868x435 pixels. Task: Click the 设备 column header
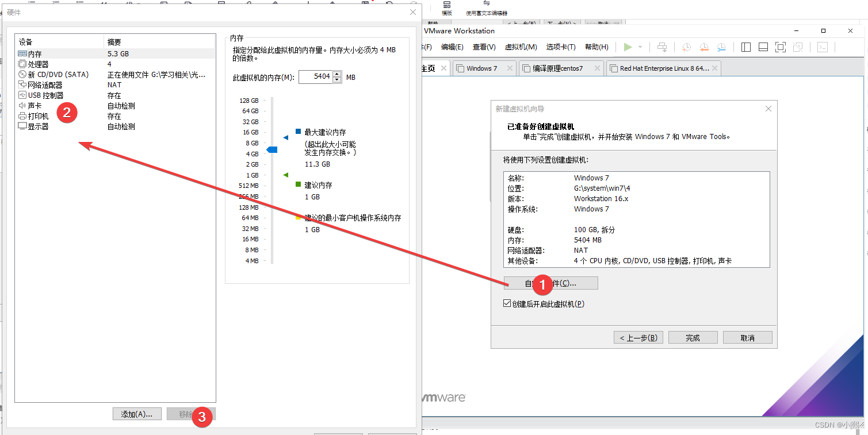(59, 42)
